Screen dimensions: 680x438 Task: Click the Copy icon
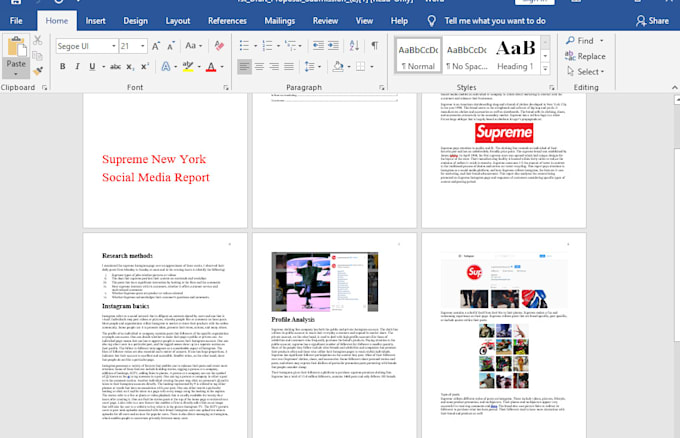pos(38,56)
